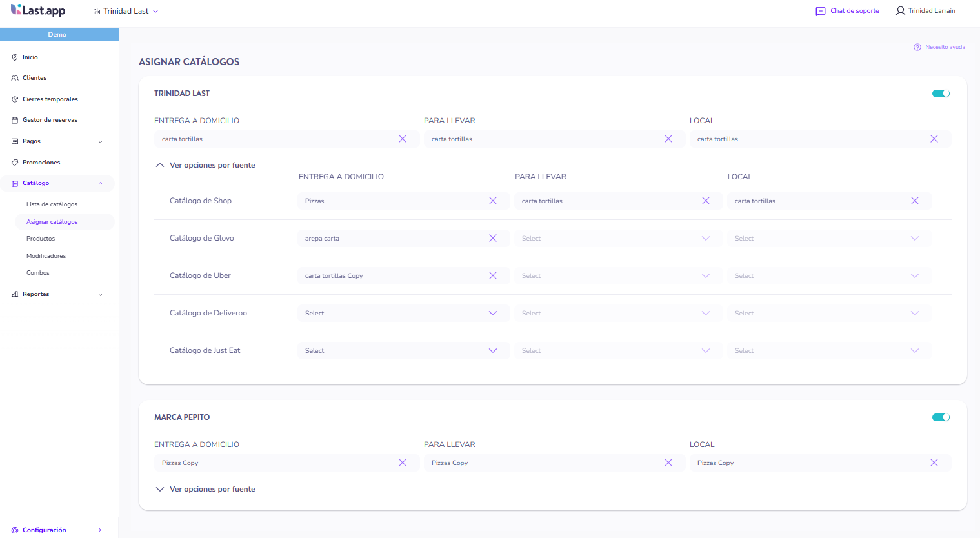Click the Last.app logo
Viewport: 980px width, 538px height.
pos(38,10)
